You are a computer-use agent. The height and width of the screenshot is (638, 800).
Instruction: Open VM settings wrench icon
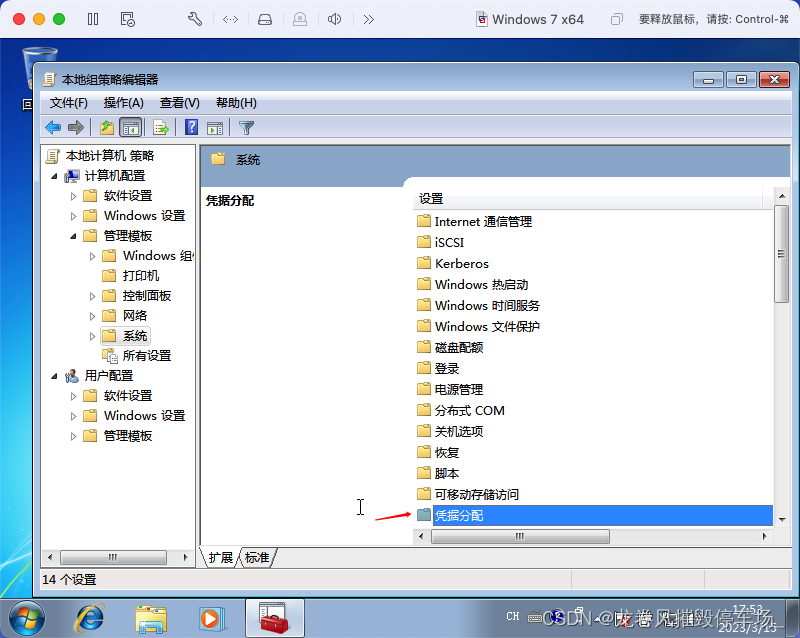[195, 19]
